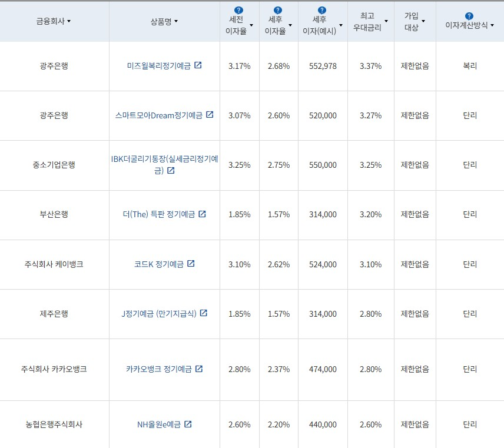Click 2.68% after-tax rate value

tap(278, 66)
